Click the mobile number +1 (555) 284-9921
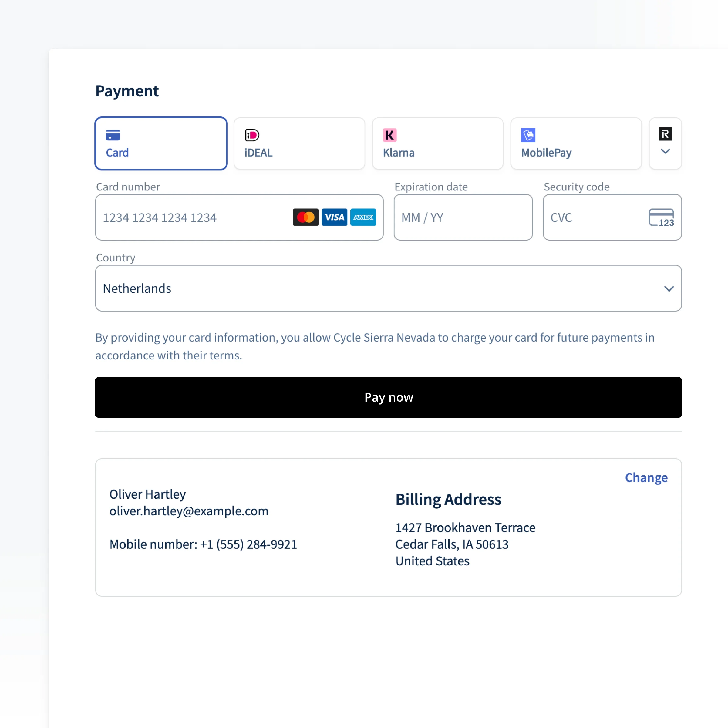 point(248,544)
